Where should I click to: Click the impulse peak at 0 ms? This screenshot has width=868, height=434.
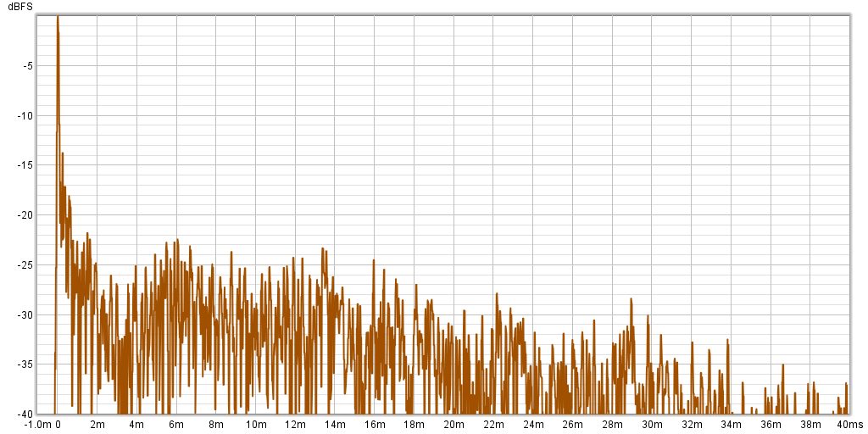(58, 17)
